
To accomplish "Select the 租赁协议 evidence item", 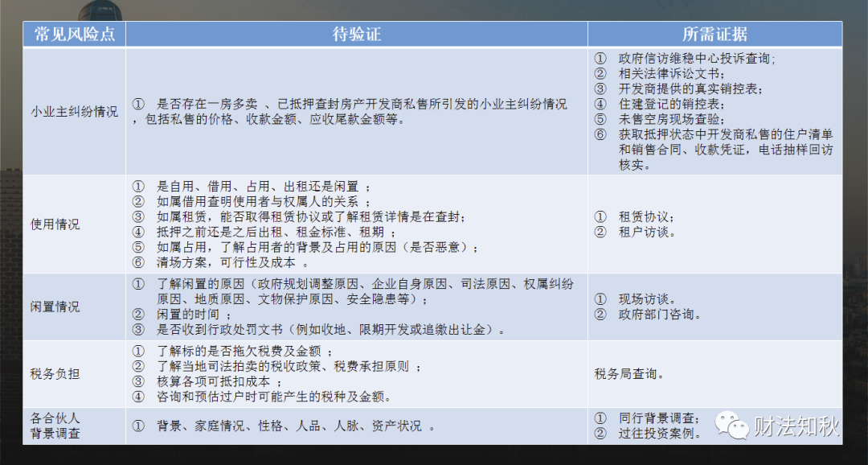I will (646, 217).
